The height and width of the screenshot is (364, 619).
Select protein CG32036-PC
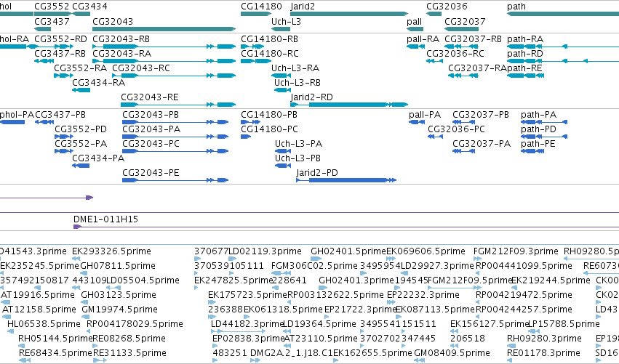[456, 129]
